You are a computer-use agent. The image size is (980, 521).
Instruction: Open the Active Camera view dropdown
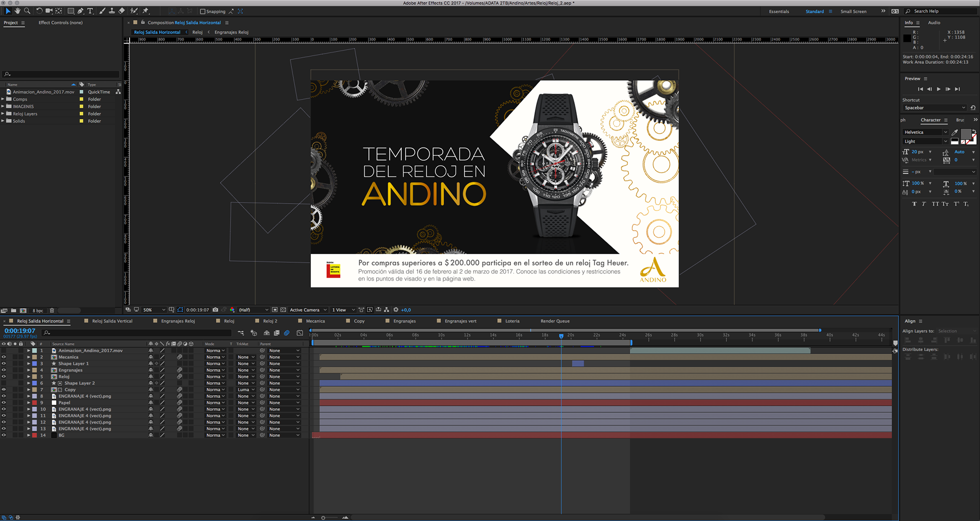[x=308, y=310]
